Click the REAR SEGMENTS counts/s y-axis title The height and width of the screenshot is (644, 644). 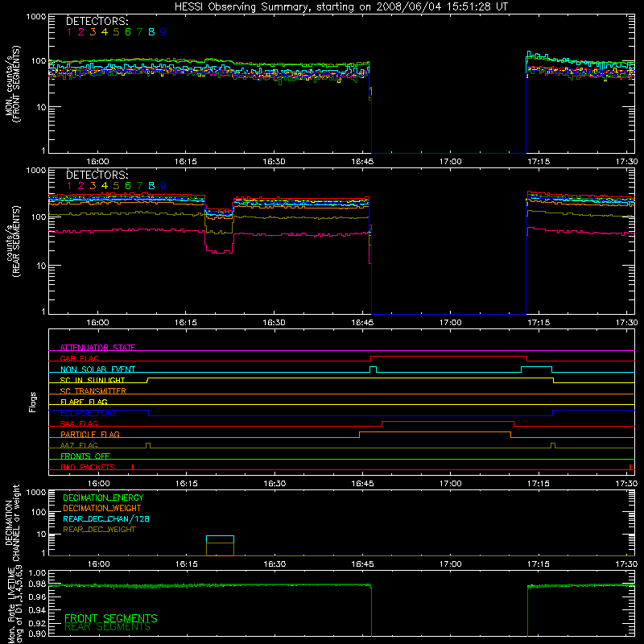[x=12, y=242]
